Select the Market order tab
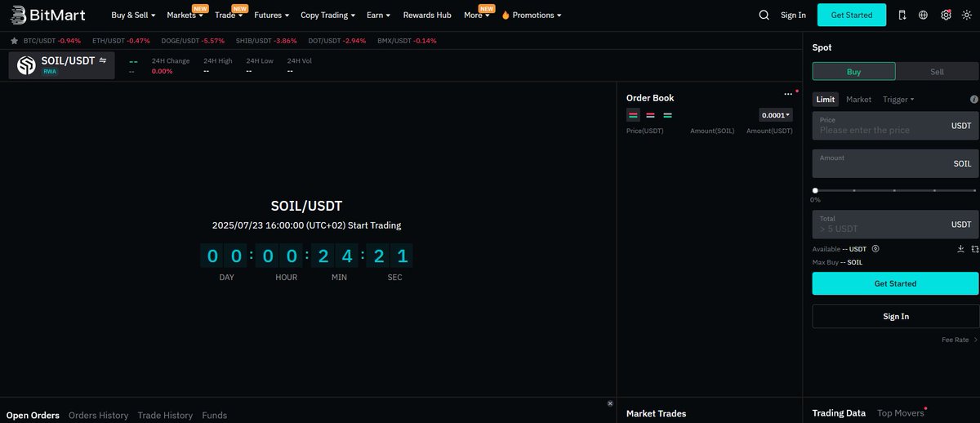The width and height of the screenshot is (980, 423). click(858, 100)
